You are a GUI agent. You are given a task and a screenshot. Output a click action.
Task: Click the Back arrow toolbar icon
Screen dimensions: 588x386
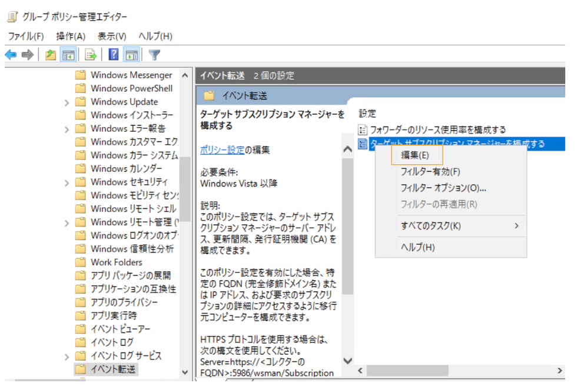[x=10, y=55]
